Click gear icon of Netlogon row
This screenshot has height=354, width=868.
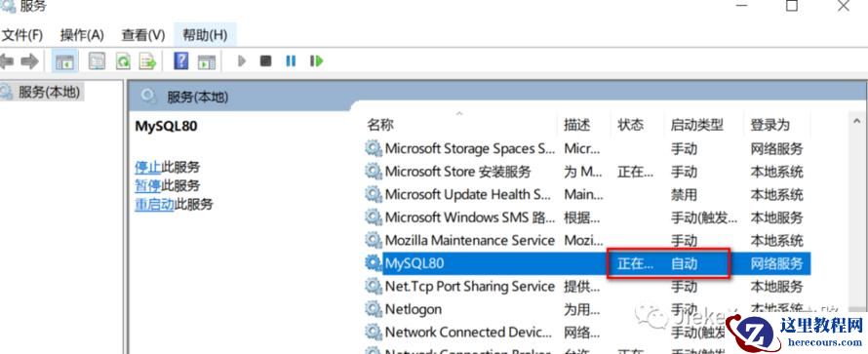pos(374,309)
